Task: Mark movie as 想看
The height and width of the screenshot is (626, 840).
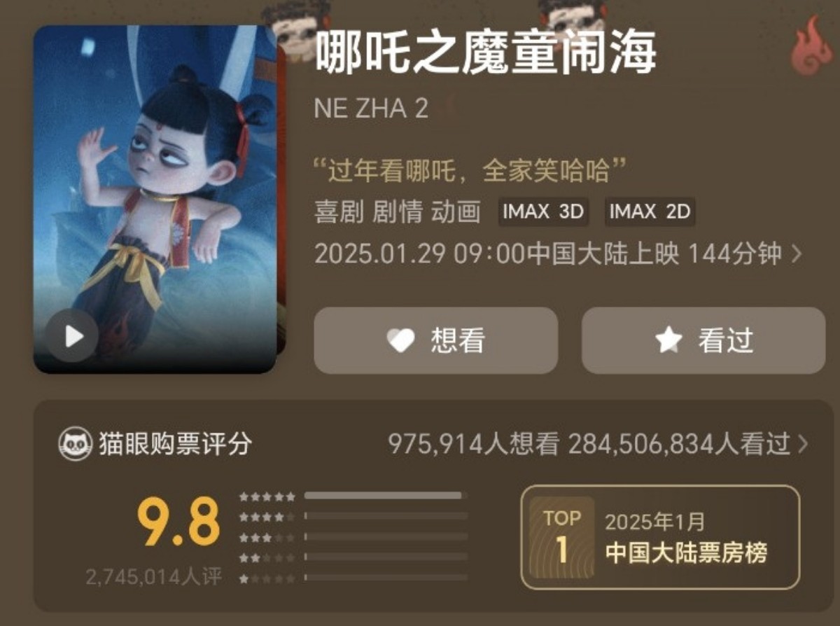Action: (x=435, y=340)
